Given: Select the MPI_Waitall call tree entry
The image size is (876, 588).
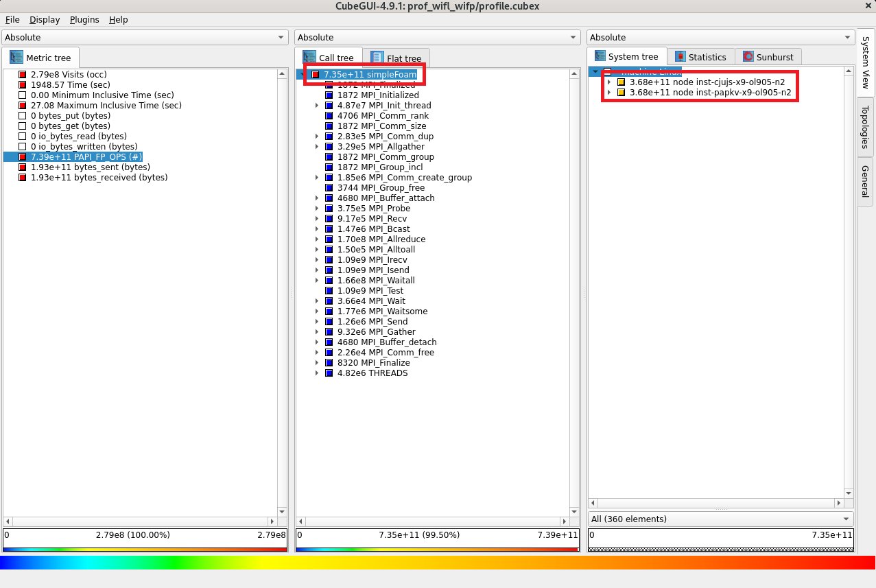Looking at the screenshot, I should click(x=376, y=281).
